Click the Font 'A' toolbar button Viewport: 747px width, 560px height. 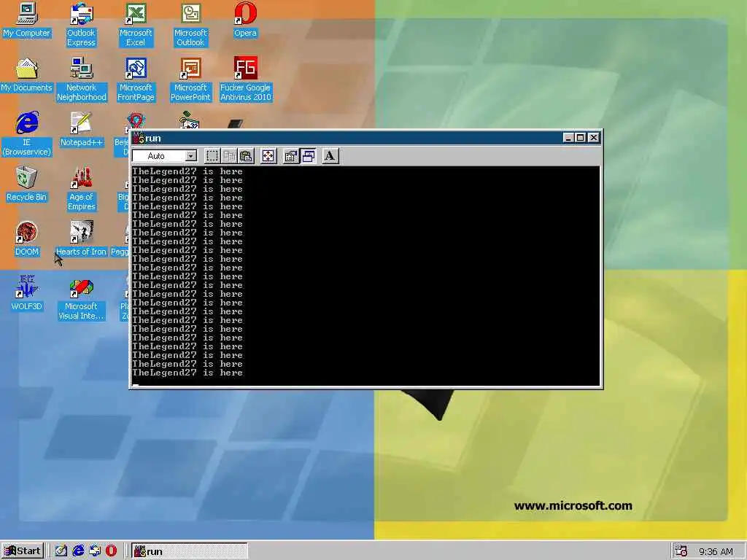point(330,156)
